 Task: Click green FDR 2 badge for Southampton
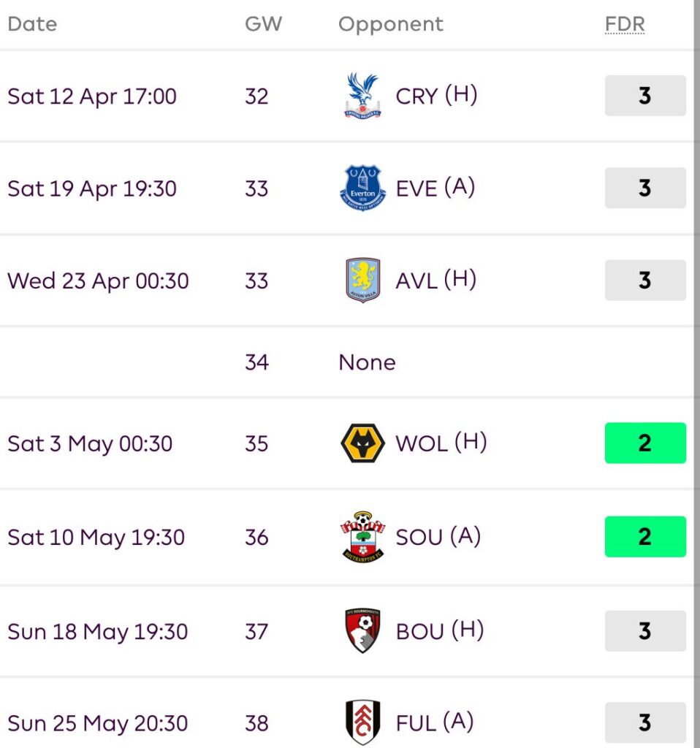(645, 537)
